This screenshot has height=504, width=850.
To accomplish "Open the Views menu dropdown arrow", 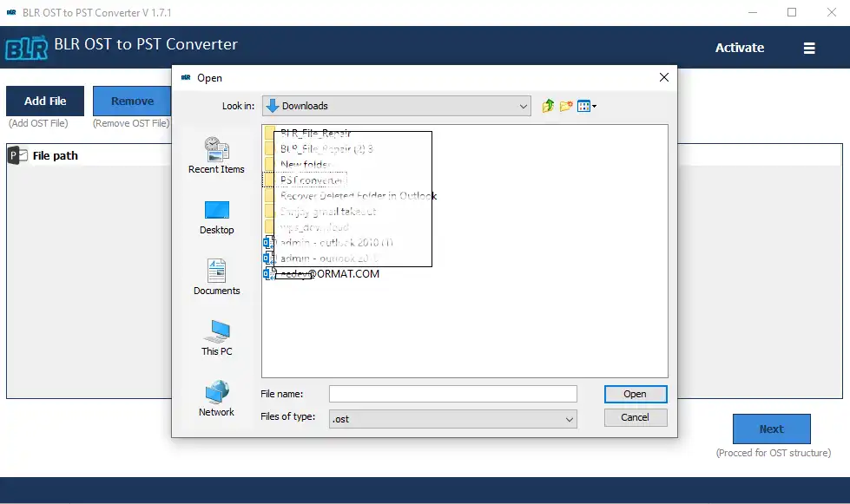I will (x=594, y=105).
